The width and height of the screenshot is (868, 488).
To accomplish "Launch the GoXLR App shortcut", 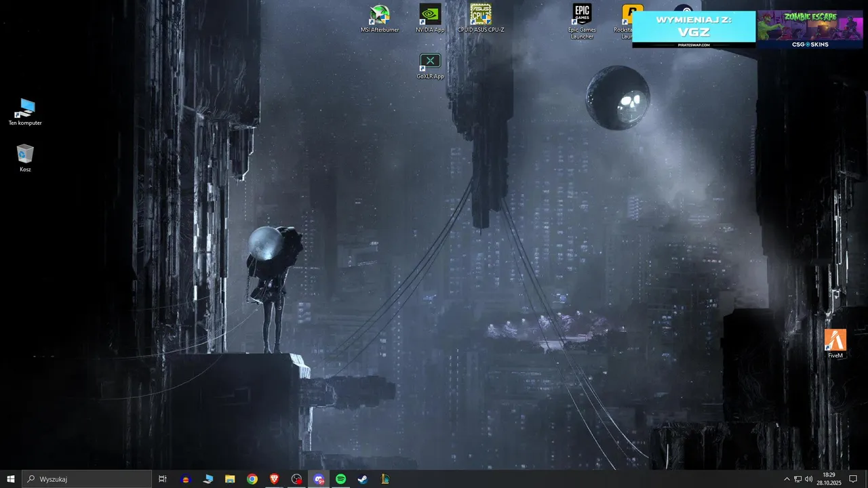I will [430, 66].
